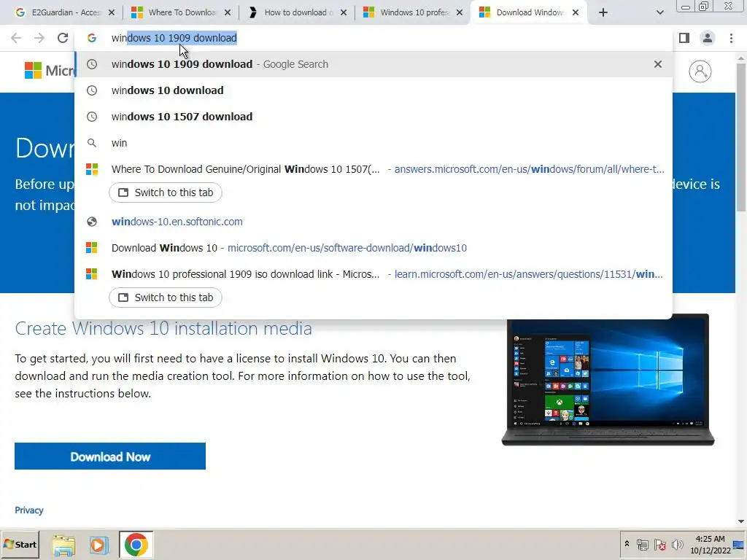Open the Chrome side panel icon
The width and height of the screenshot is (747, 560).
(684, 38)
